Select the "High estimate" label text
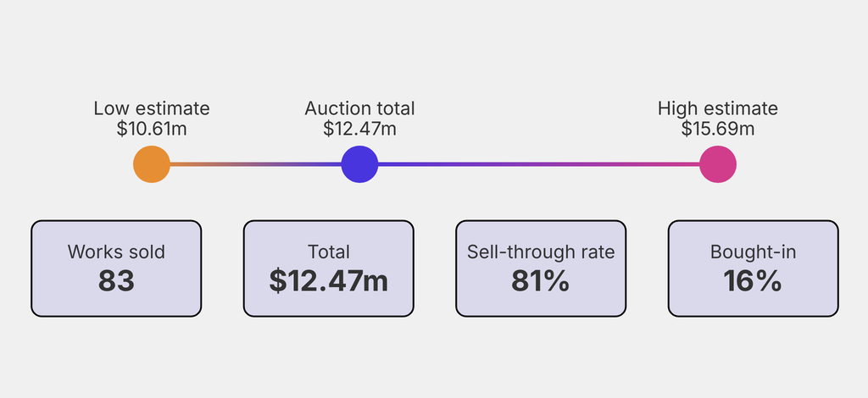 tap(718, 108)
